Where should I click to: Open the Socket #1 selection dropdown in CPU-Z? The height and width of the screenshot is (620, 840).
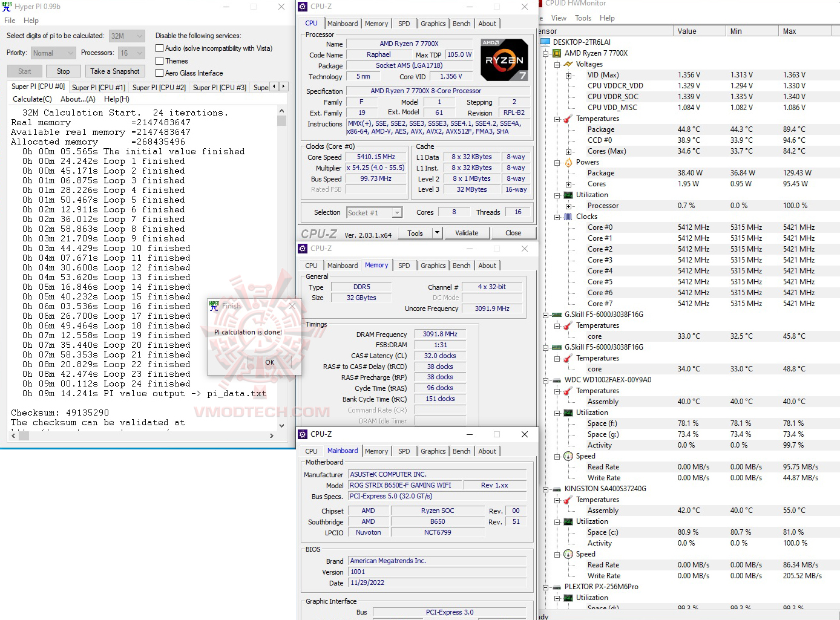tap(375, 213)
